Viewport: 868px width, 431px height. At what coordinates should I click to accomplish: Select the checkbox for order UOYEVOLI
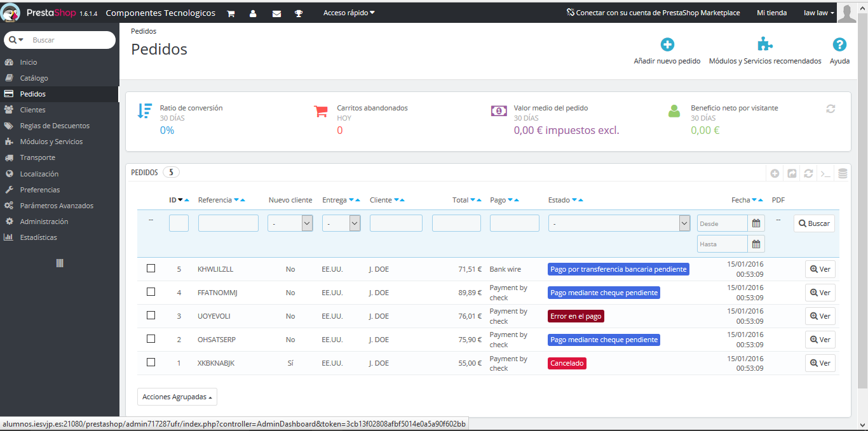tap(151, 315)
